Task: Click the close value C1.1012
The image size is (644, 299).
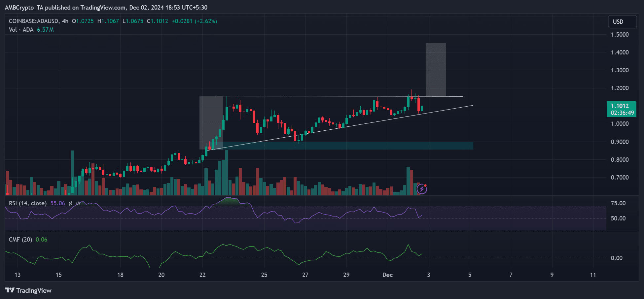Action: click(158, 21)
